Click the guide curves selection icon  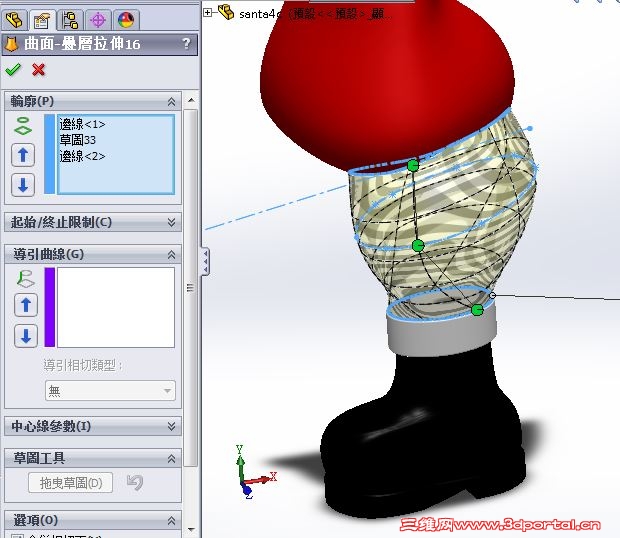(x=26, y=278)
